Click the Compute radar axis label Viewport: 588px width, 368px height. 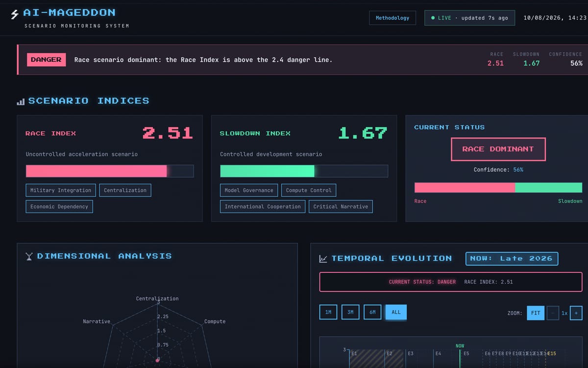(x=215, y=321)
